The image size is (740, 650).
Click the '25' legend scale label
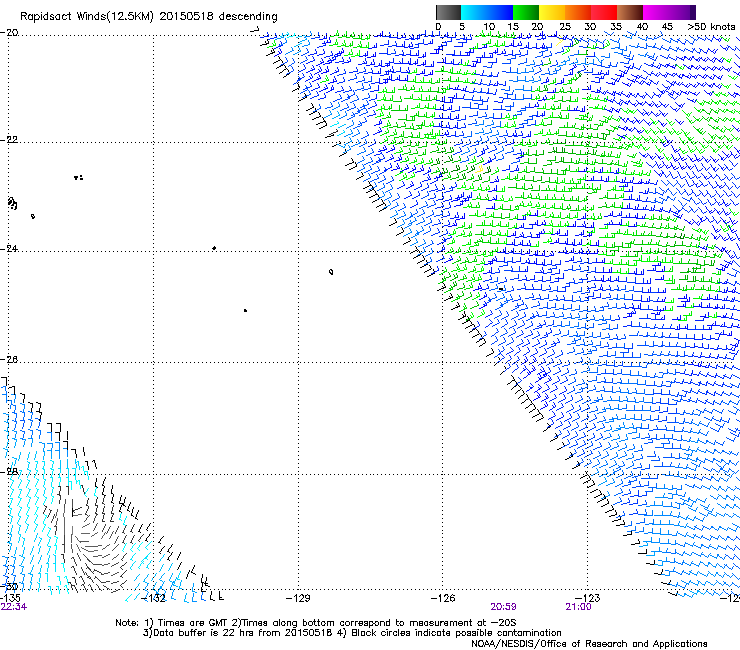coord(565,27)
